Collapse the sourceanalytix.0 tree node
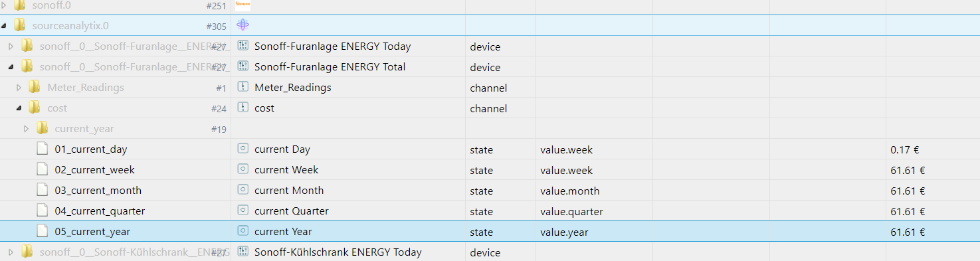 click(4, 26)
